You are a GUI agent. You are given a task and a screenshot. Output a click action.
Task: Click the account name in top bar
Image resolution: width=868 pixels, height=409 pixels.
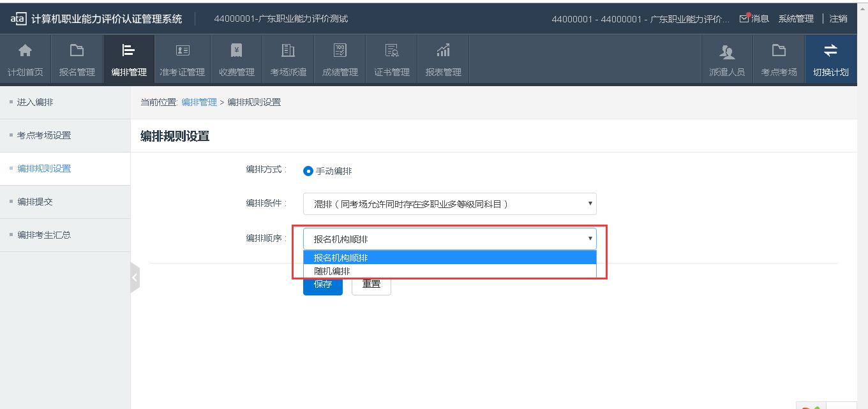[641, 19]
